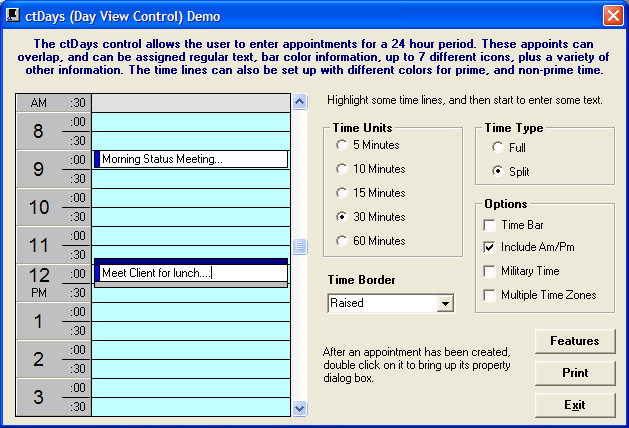Close the ctDays Demo window
Image resolution: width=629 pixels, height=428 pixels.
[613, 16]
